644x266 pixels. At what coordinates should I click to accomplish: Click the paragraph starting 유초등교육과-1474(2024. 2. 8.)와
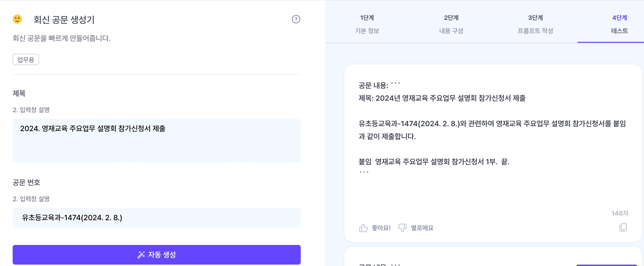(492, 130)
